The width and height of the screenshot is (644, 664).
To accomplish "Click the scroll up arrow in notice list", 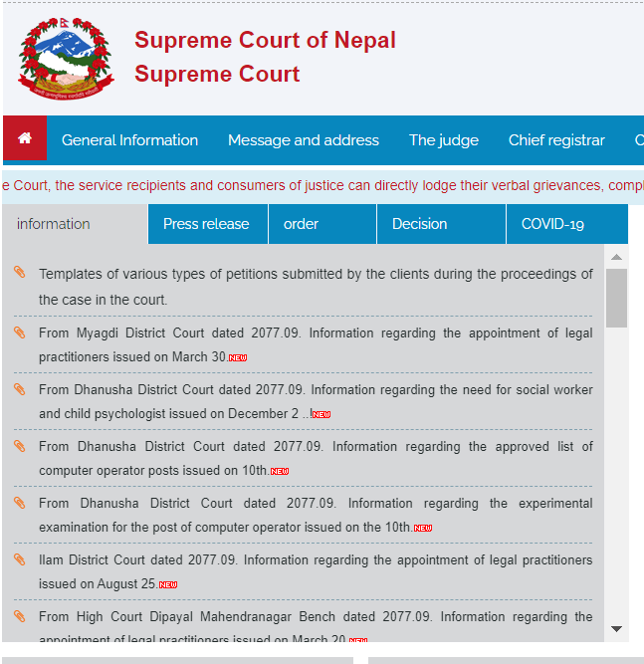I will point(616,257).
